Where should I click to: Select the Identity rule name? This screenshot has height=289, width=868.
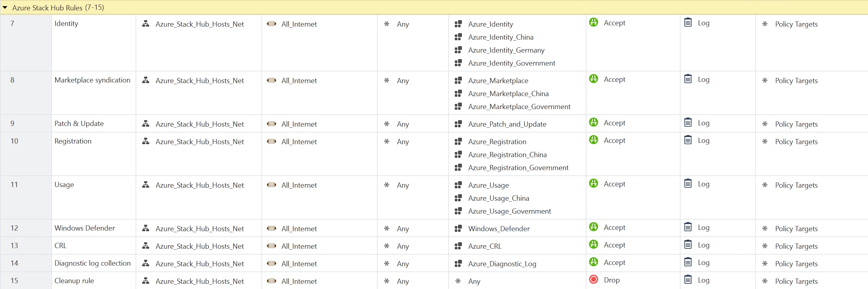[66, 24]
